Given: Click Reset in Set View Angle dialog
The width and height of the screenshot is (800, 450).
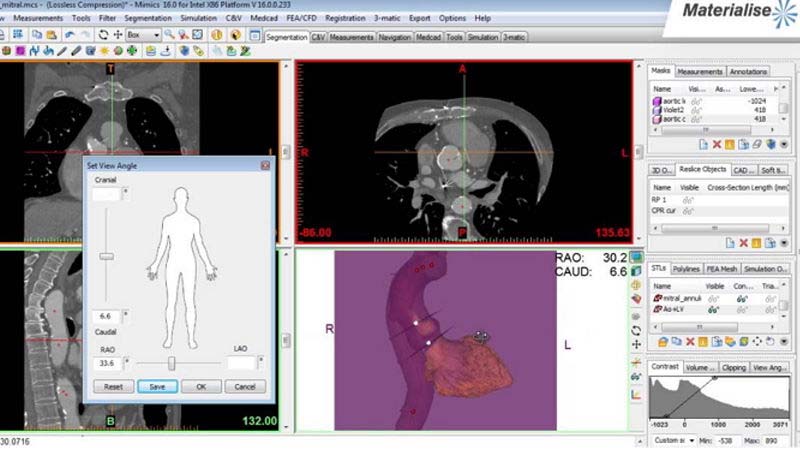Looking at the screenshot, I should pyautogui.click(x=113, y=387).
